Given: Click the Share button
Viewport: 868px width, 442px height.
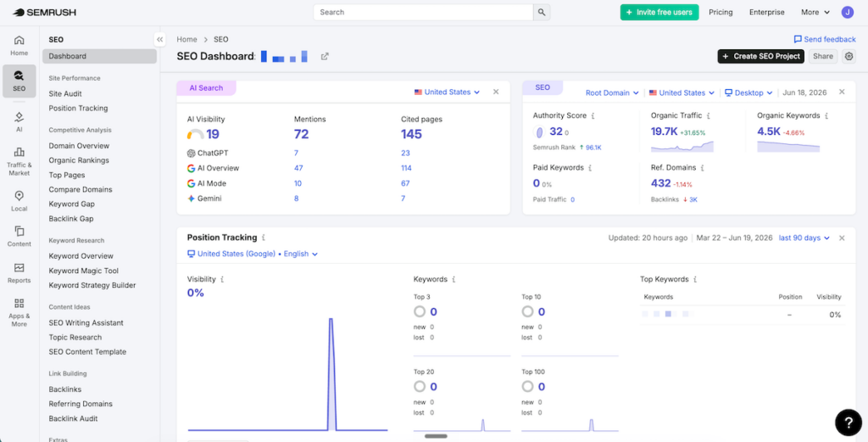Looking at the screenshot, I should (x=822, y=56).
